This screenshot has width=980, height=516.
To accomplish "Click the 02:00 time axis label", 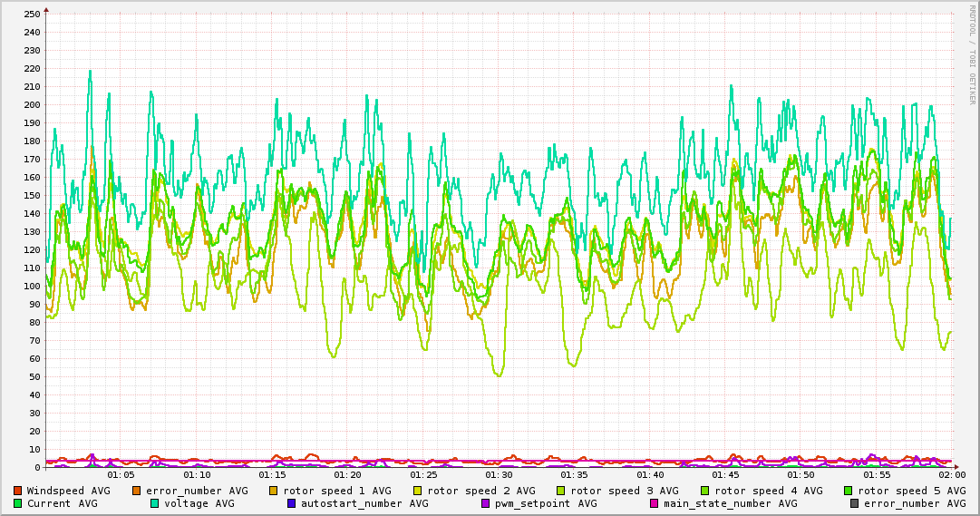I will (x=952, y=475).
